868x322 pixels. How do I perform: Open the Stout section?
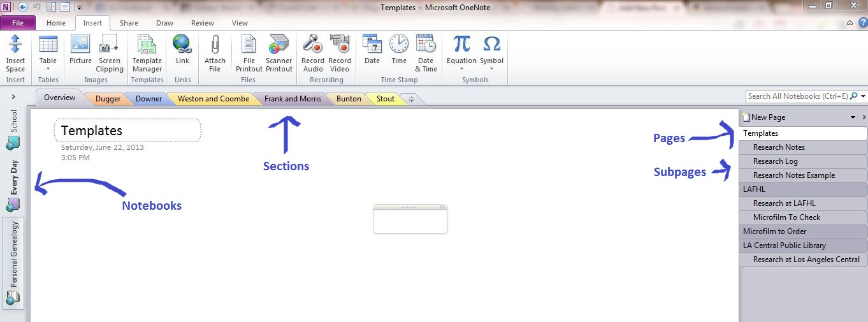click(386, 99)
